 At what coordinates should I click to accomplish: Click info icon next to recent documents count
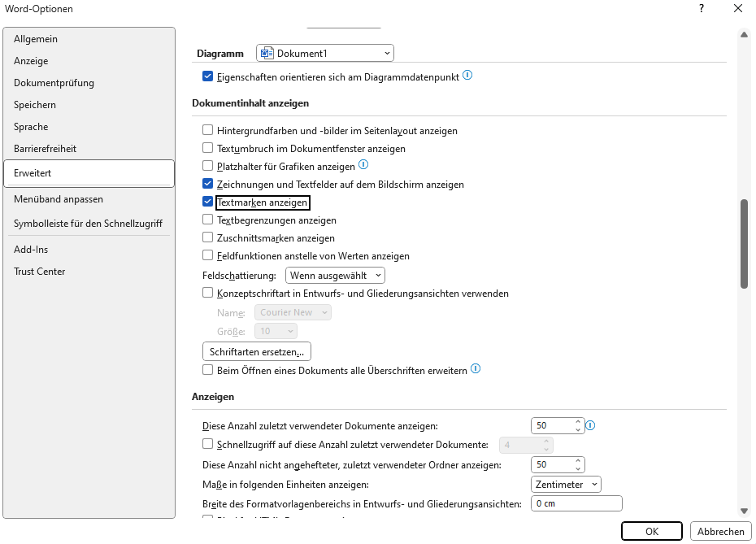pyautogui.click(x=590, y=425)
